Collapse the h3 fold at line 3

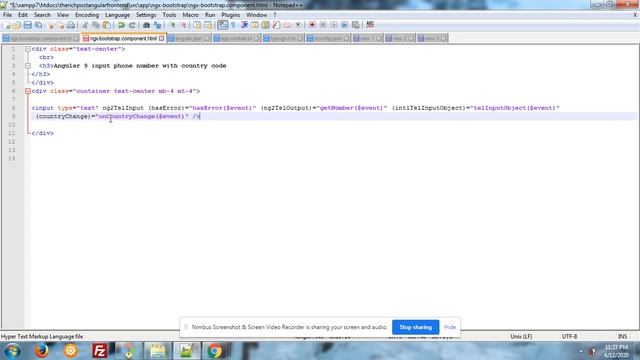point(28,66)
